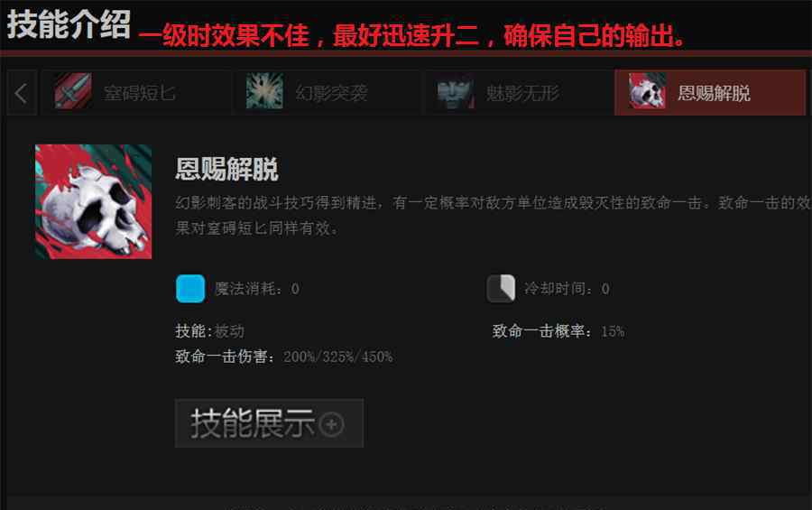Viewport: 812px width, 510px height.
Task: Click the red tip text about leveling
Action: (x=412, y=36)
